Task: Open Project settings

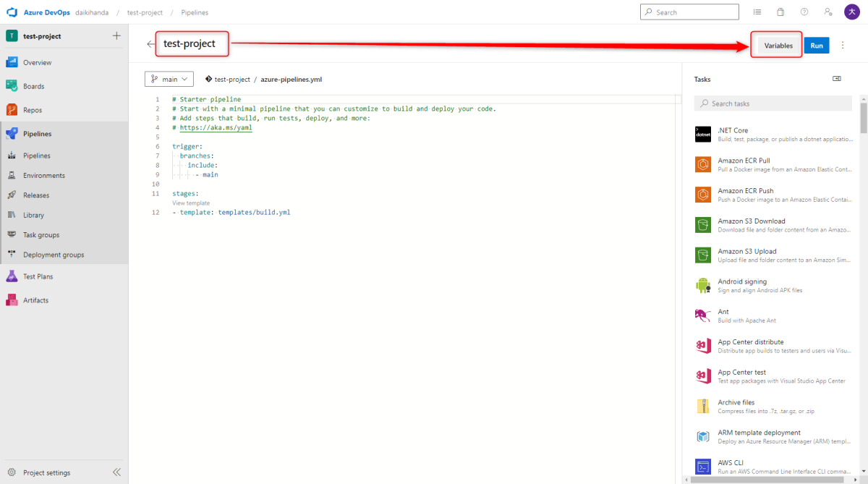Action: pyautogui.click(x=47, y=472)
